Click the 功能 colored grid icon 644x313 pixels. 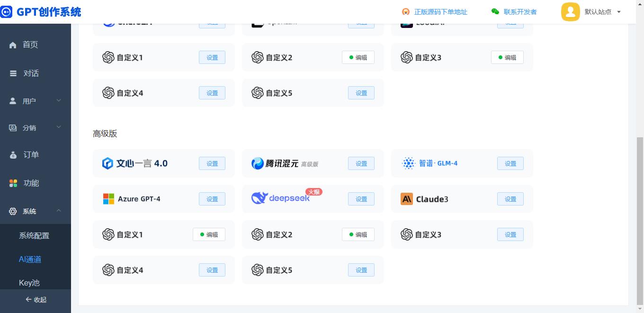coord(13,183)
